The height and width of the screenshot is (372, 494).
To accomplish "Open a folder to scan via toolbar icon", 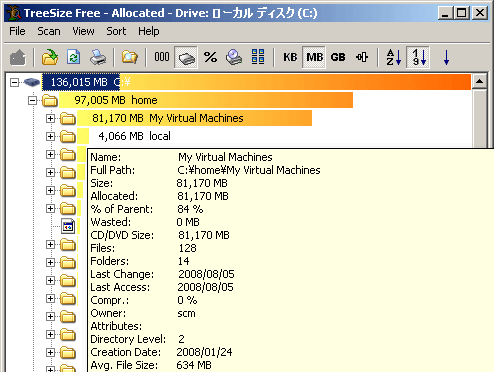I will (50, 57).
